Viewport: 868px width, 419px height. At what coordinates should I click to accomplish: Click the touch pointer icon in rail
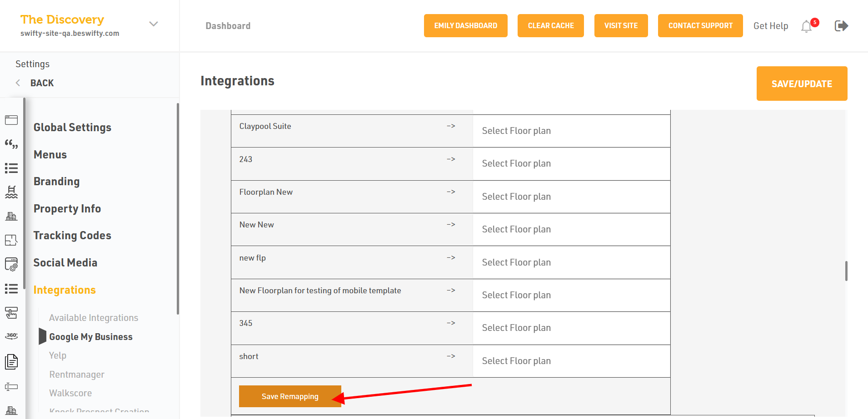click(11, 313)
